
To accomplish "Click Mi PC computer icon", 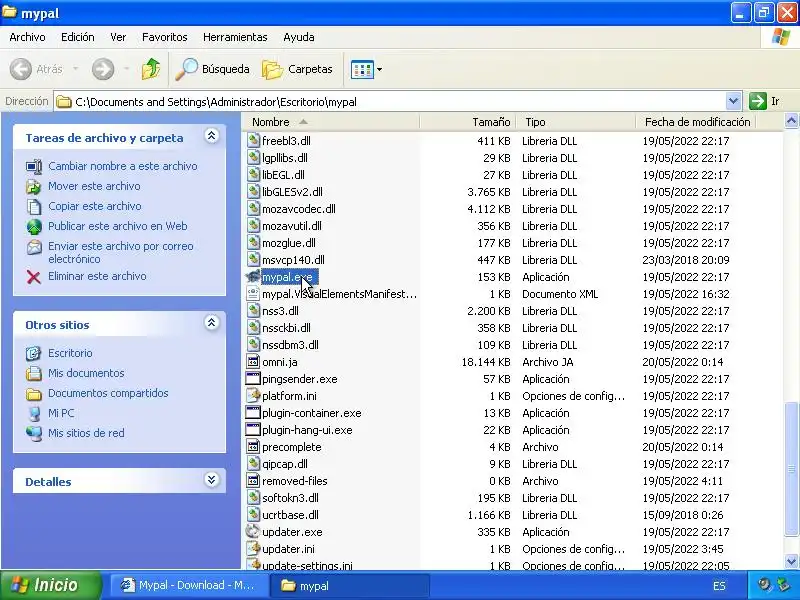I will (x=34, y=413).
